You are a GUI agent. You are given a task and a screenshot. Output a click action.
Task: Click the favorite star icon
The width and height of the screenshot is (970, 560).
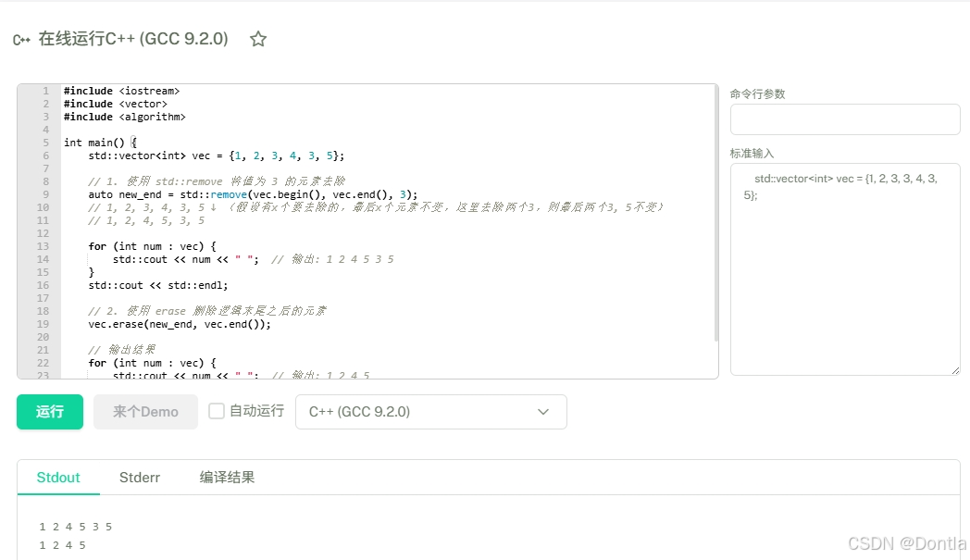258,39
